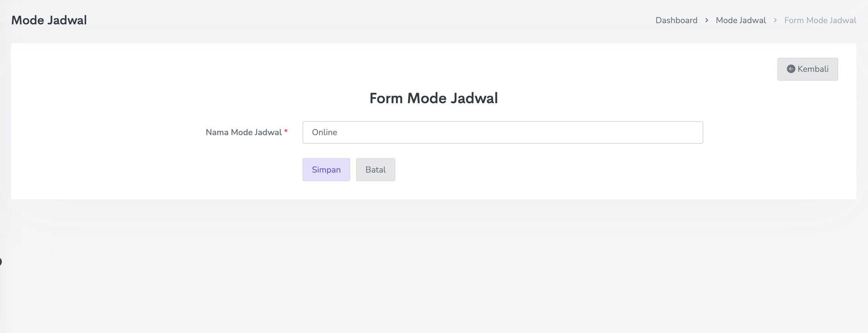Click the Form Mode Jadwal breadcrumb
The image size is (868, 333).
click(x=820, y=20)
